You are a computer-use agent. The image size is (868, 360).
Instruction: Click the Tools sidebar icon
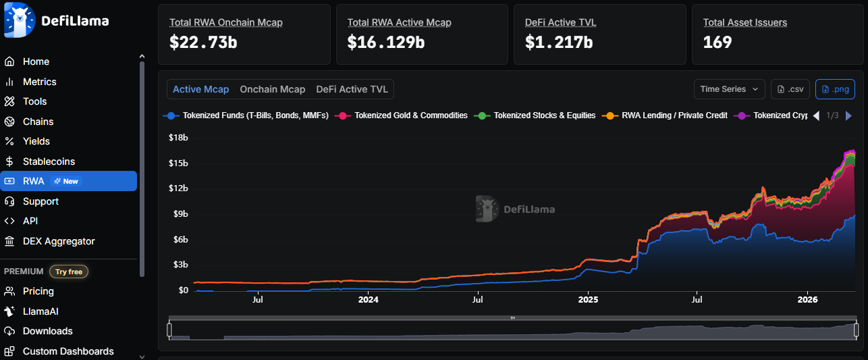9,101
